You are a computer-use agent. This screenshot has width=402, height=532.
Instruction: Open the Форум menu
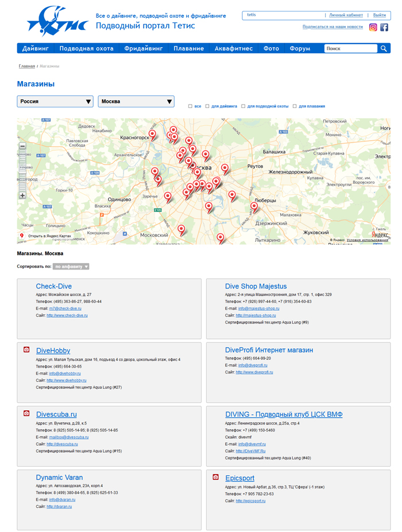tap(300, 48)
